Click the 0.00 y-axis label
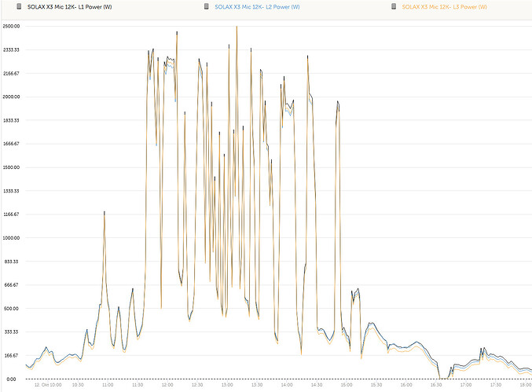Viewport: 532px width, 392px height. [11, 379]
